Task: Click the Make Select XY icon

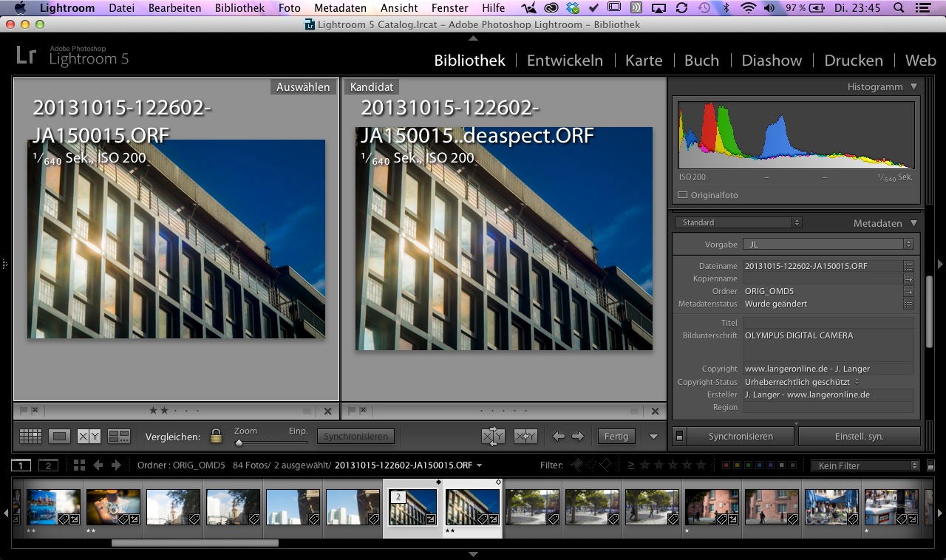Action: click(x=525, y=437)
